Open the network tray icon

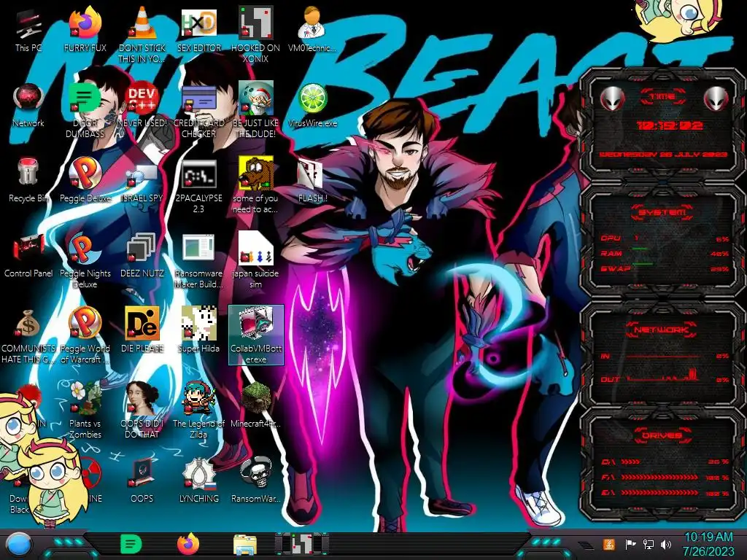[x=648, y=544]
